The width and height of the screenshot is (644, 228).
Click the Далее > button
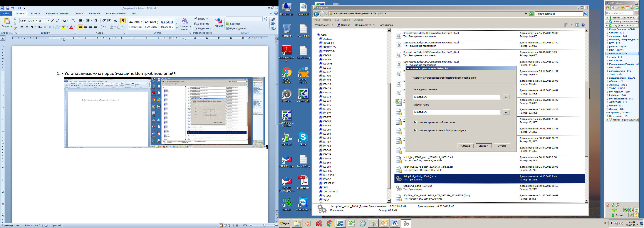pyautogui.click(x=484, y=146)
